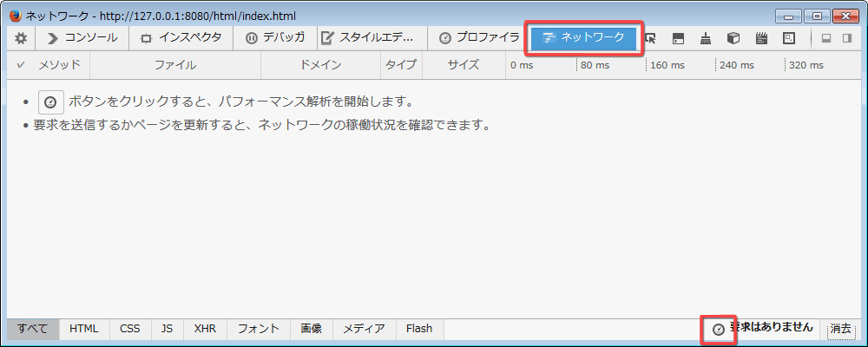This screenshot has width=868, height=347.
Task: Toggle the フォント filter
Action: 259,329
